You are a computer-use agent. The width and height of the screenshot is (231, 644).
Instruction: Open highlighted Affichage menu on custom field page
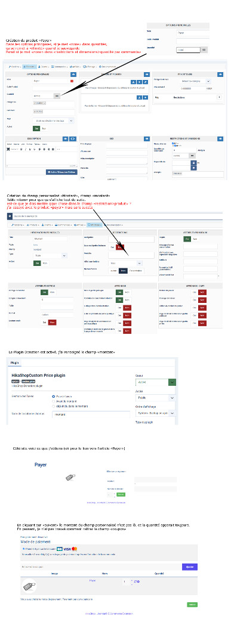[x=94, y=225]
